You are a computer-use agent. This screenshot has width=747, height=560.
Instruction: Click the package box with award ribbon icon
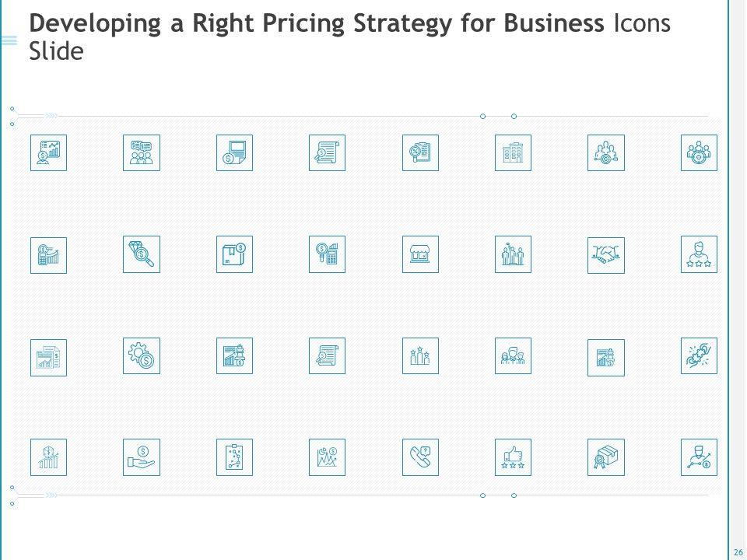605,457
